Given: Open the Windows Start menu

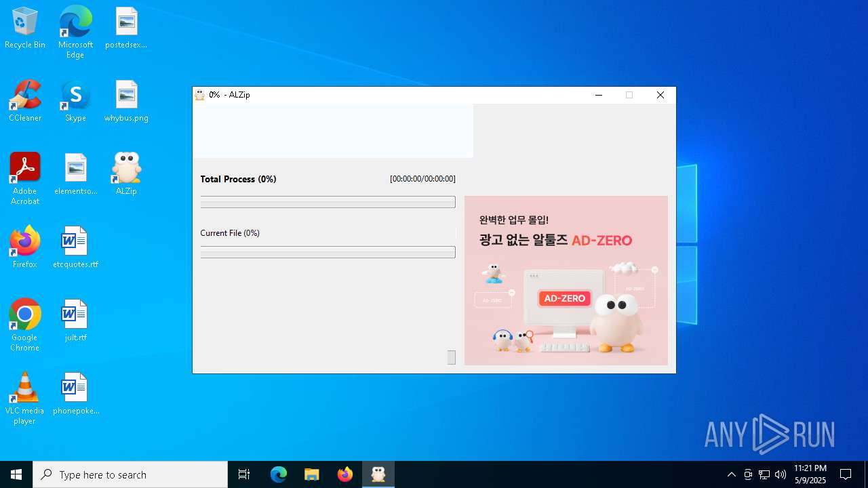Looking at the screenshot, I should (x=16, y=474).
